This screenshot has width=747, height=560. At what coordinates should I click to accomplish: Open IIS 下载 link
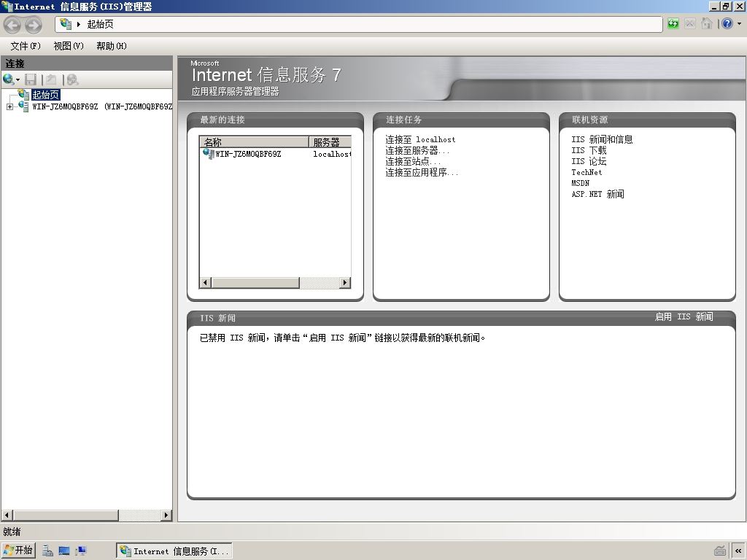click(589, 150)
